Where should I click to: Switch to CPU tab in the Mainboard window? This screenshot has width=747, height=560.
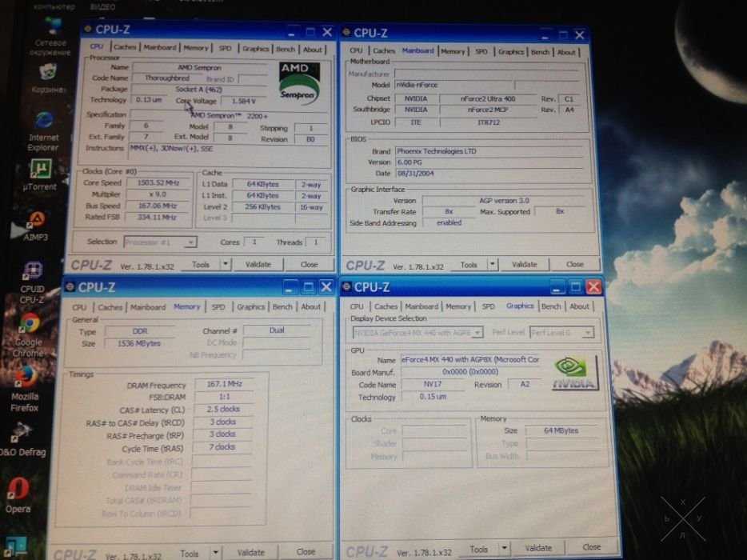356,50
